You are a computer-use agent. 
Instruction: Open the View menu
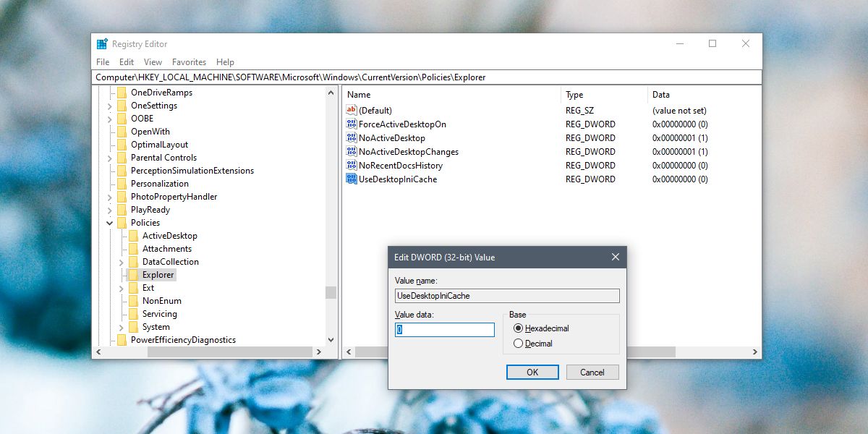(x=153, y=62)
